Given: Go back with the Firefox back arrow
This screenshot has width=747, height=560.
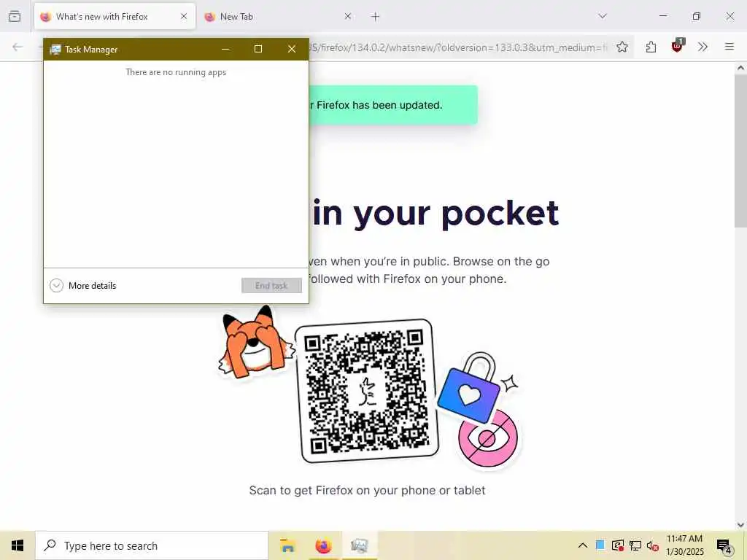Looking at the screenshot, I should (18, 47).
